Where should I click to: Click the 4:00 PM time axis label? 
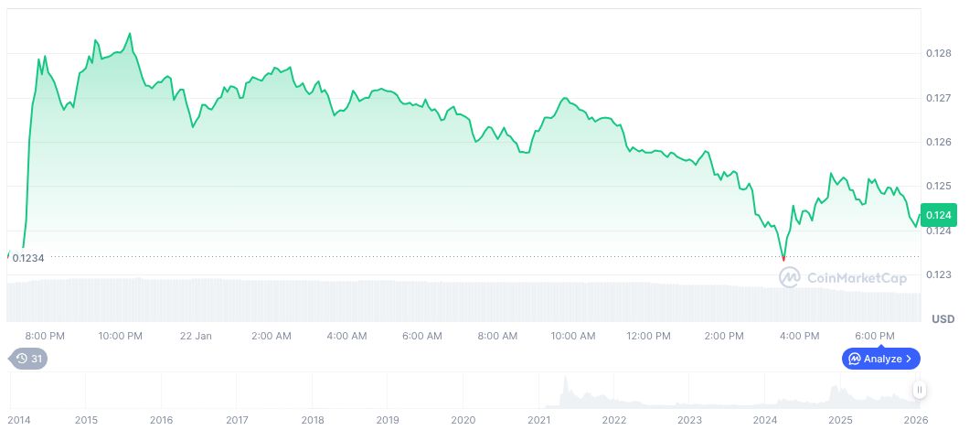pyautogui.click(x=800, y=336)
